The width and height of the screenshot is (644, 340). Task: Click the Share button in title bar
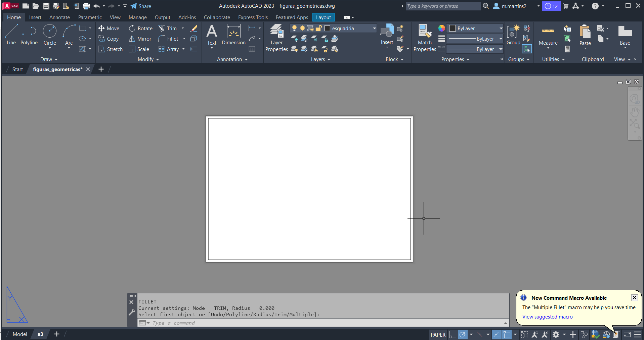[x=141, y=6]
